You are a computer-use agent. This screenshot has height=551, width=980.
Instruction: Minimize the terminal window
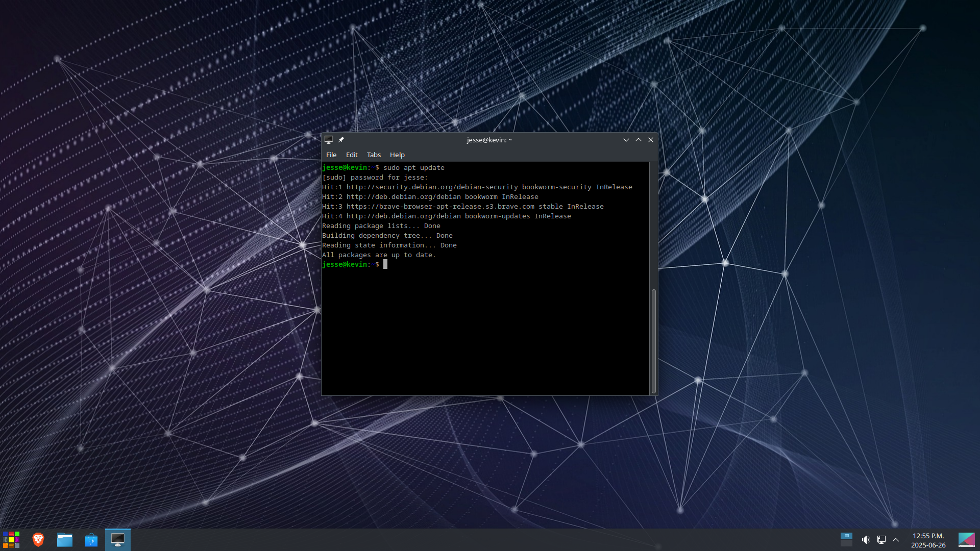click(x=626, y=140)
